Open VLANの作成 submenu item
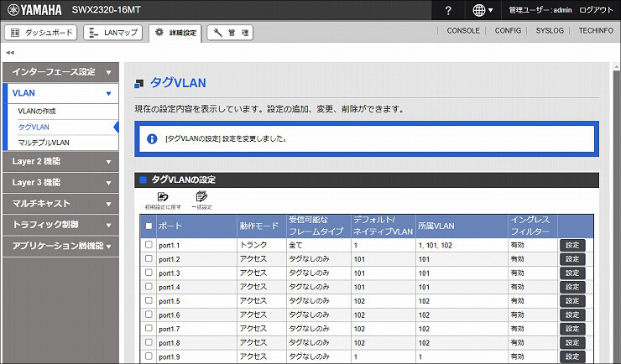This screenshot has width=621, height=364. tap(37, 112)
